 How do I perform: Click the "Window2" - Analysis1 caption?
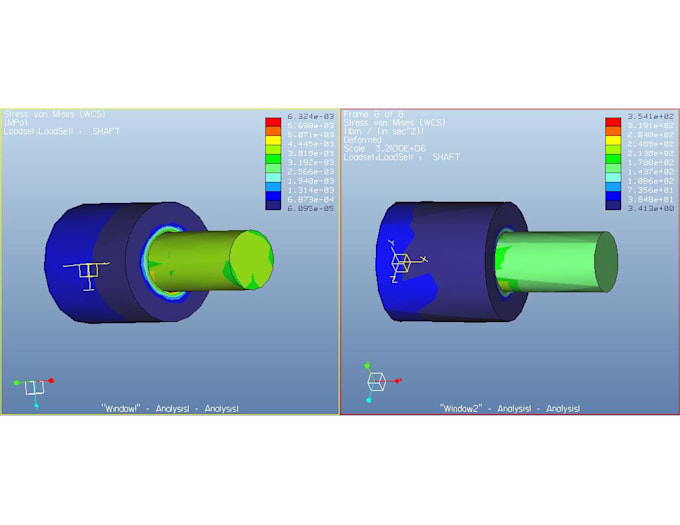510,408
